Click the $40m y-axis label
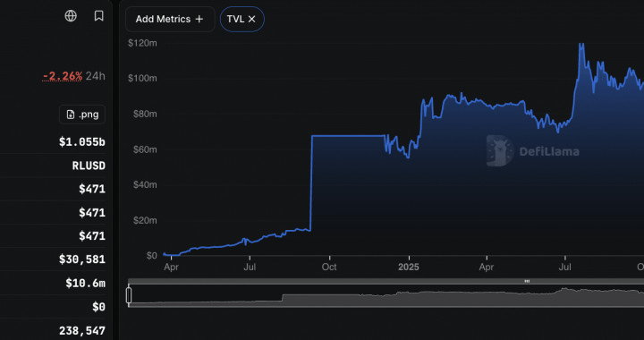 145,185
